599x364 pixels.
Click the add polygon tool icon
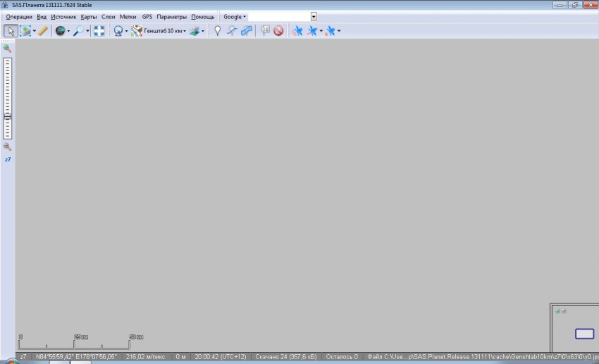[x=245, y=31]
